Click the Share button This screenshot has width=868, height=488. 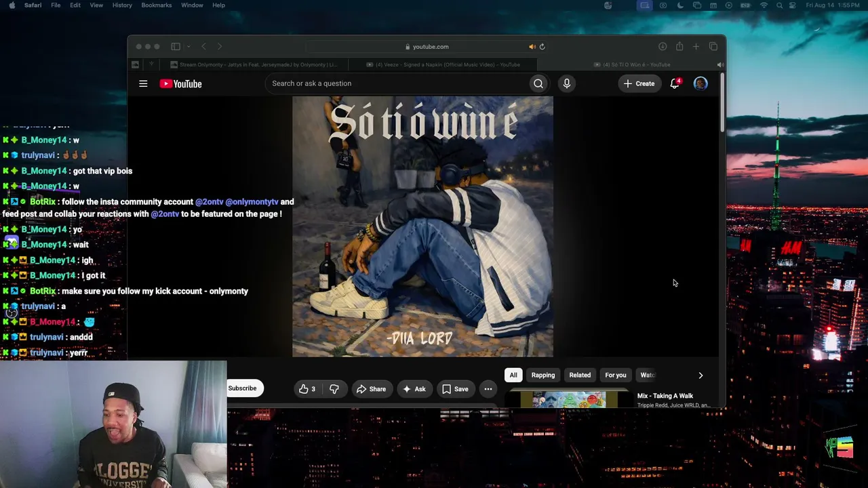pyautogui.click(x=371, y=389)
